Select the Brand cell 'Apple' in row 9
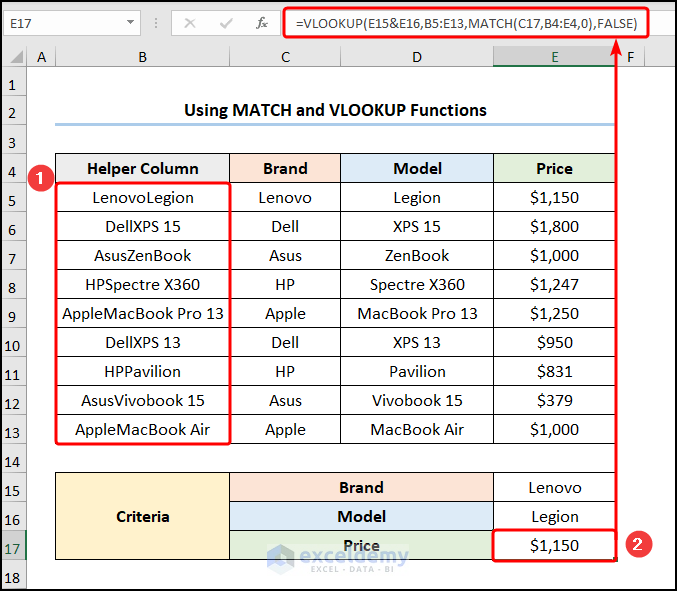The image size is (677, 591). click(285, 313)
